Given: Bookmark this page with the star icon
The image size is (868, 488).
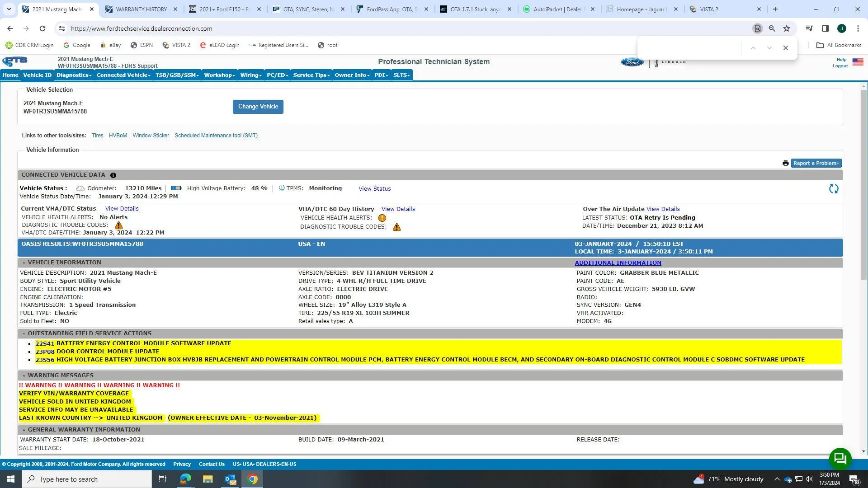Looking at the screenshot, I should (x=787, y=28).
